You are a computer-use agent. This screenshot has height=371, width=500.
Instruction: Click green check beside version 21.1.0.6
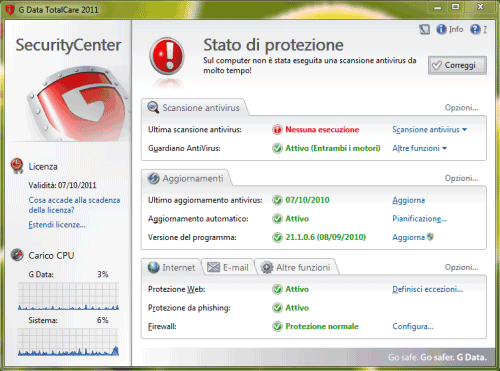coord(277,237)
